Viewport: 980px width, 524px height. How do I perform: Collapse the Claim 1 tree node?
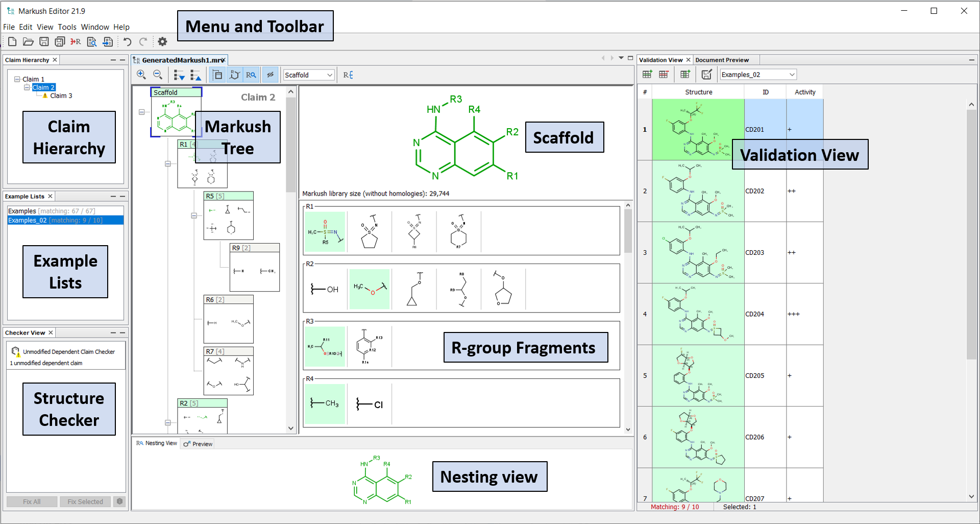[x=17, y=79]
